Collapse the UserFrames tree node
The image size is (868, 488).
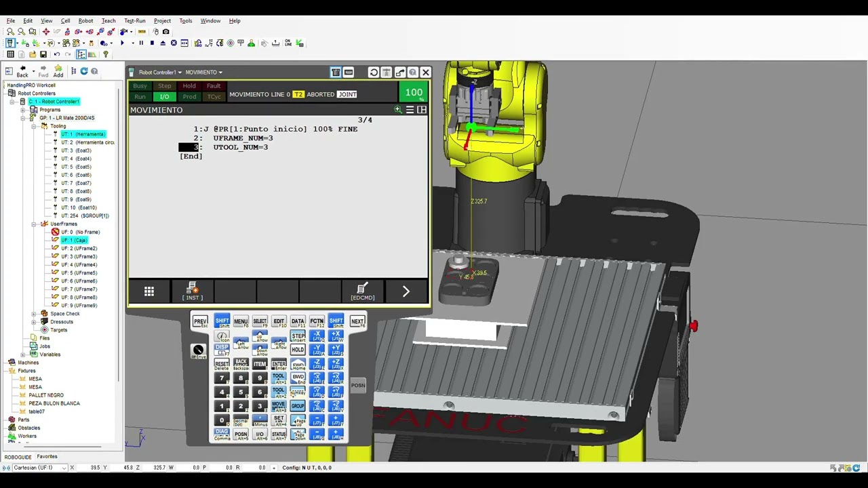coord(34,224)
